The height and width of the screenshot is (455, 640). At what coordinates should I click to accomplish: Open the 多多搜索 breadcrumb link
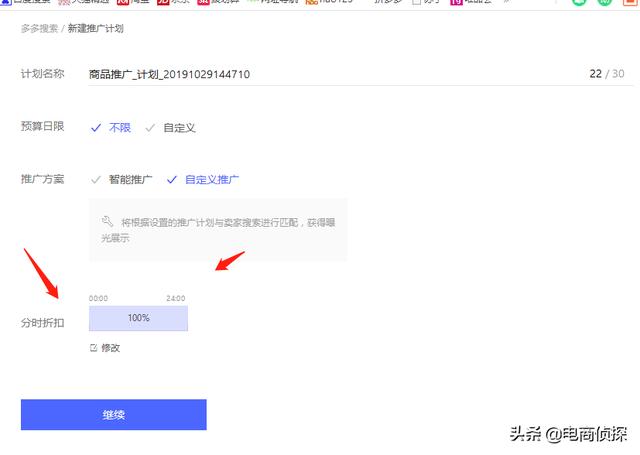click(x=39, y=29)
